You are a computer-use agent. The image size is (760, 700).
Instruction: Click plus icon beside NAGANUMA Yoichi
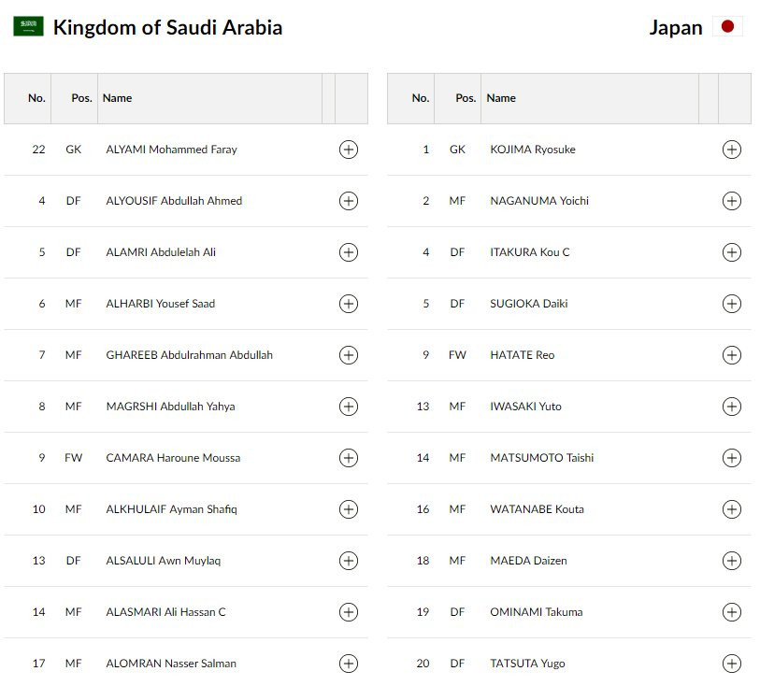pyautogui.click(x=731, y=201)
